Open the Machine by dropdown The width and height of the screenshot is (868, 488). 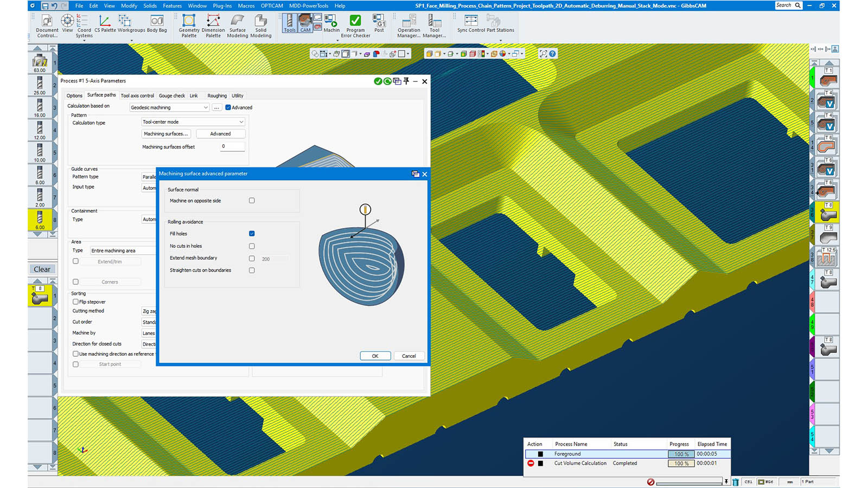tap(149, 333)
